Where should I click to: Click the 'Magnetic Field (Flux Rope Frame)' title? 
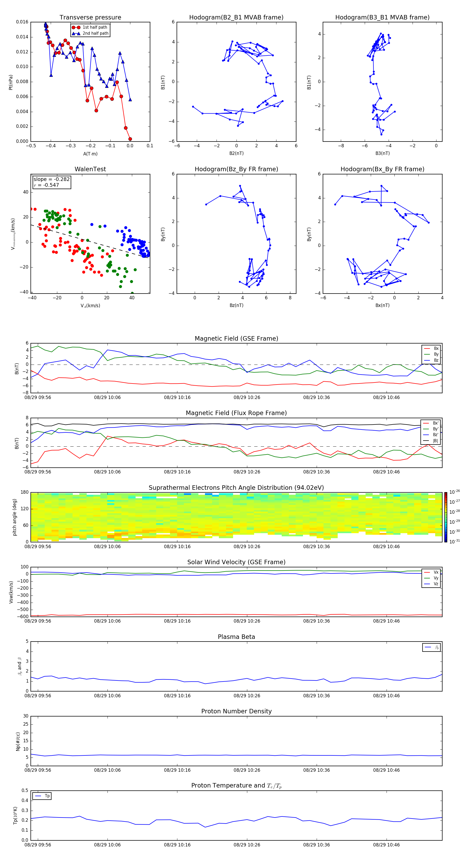pyautogui.click(x=236, y=413)
